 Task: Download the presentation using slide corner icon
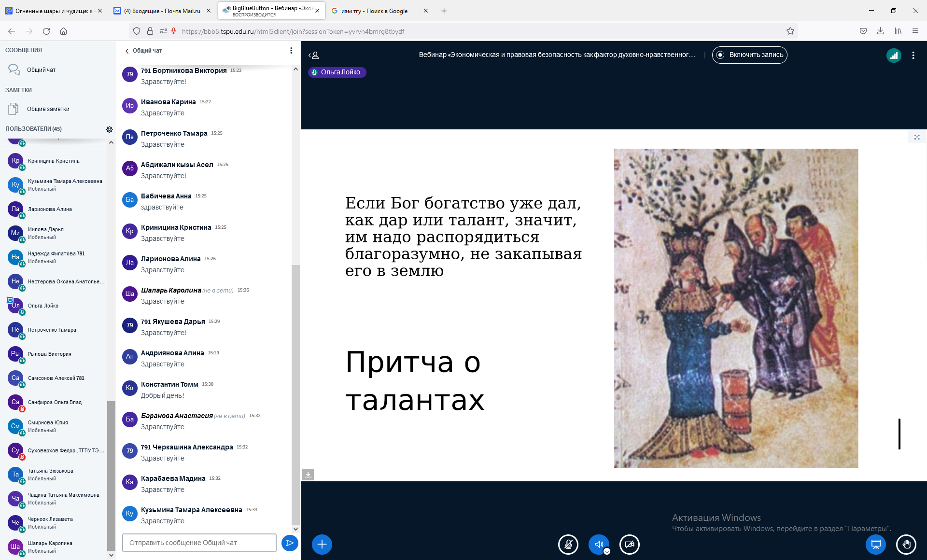[x=308, y=475]
